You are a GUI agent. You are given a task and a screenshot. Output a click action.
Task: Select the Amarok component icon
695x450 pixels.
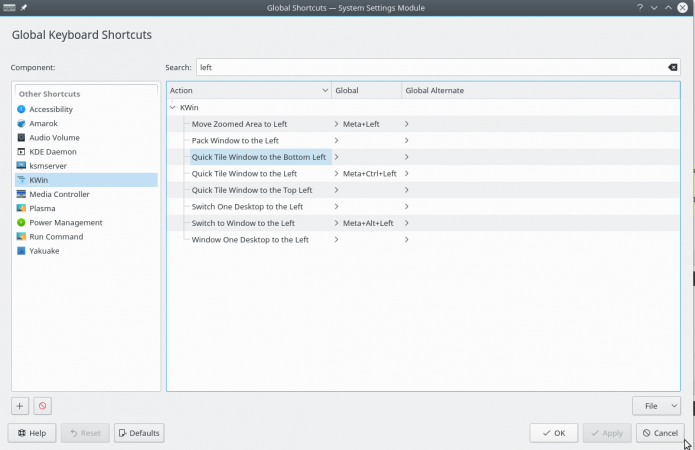point(21,123)
